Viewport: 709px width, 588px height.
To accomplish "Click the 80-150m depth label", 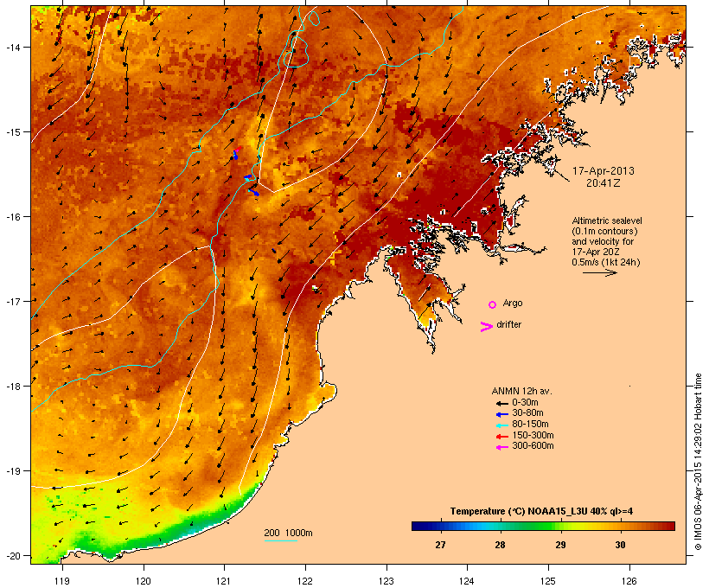I will (530, 425).
